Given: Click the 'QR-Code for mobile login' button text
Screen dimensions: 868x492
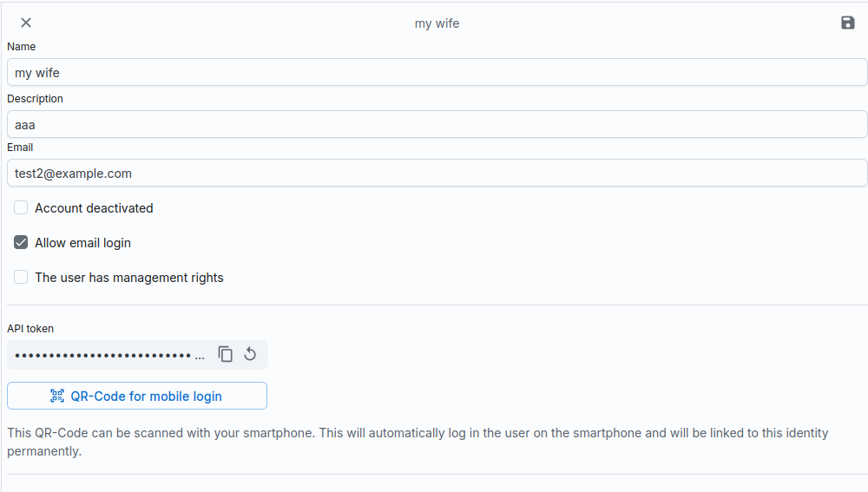Looking at the screenshot, I should tap(146, 397).
